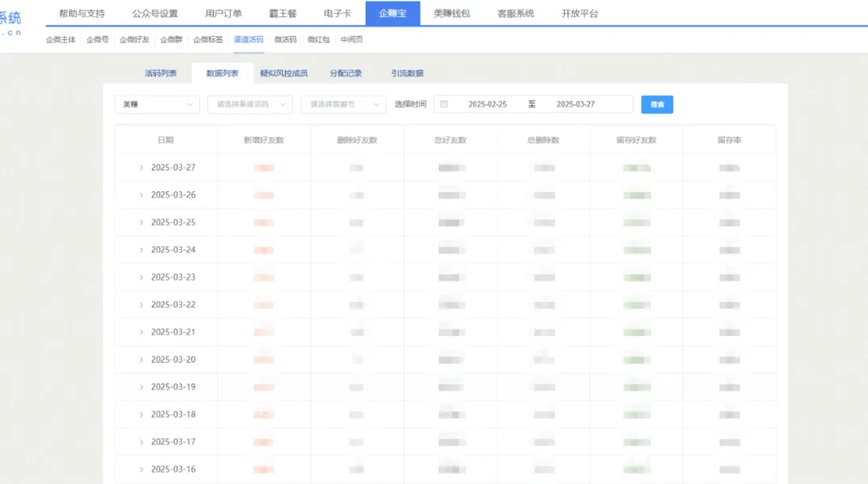This screenshot has width=868, height=484.
Task: Click the 总好友数 column header
Action: (x=450, y=140)
